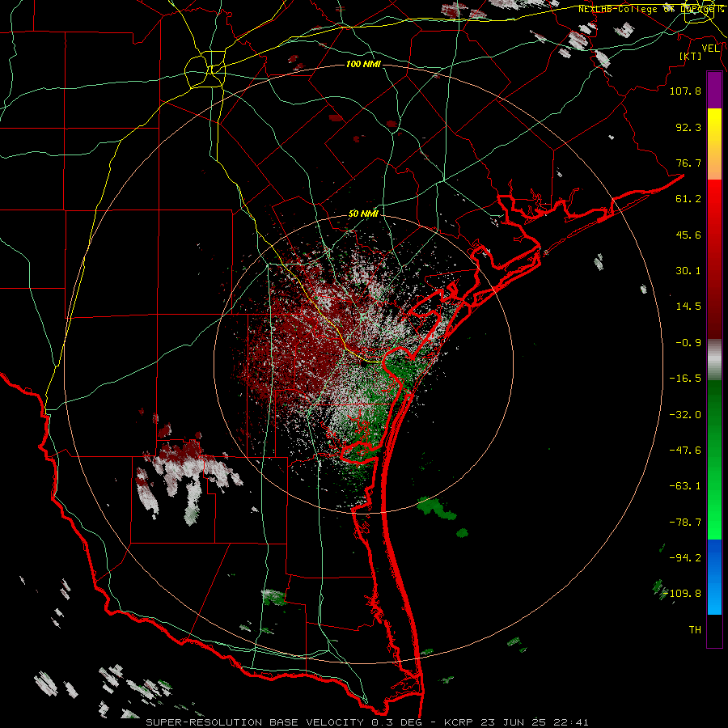728x728 pixels.
Task: Click the red segment of the color bar
Action: (714, 259)
